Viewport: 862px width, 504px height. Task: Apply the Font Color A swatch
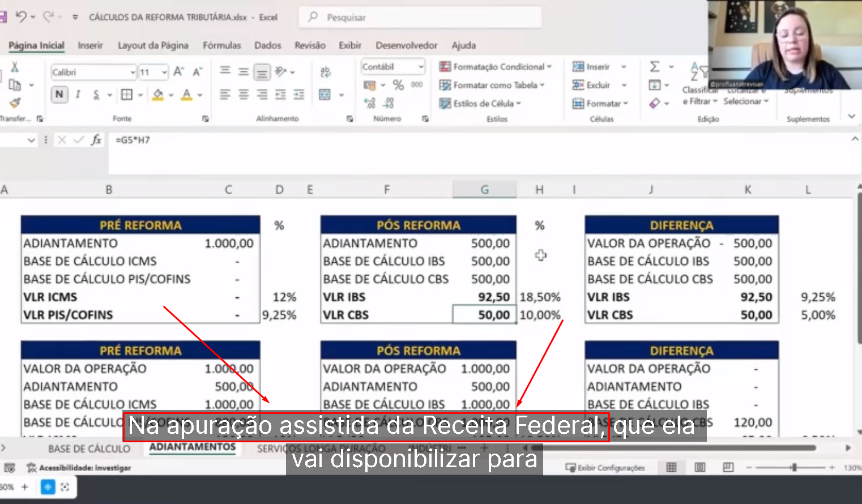coord(186,95)
